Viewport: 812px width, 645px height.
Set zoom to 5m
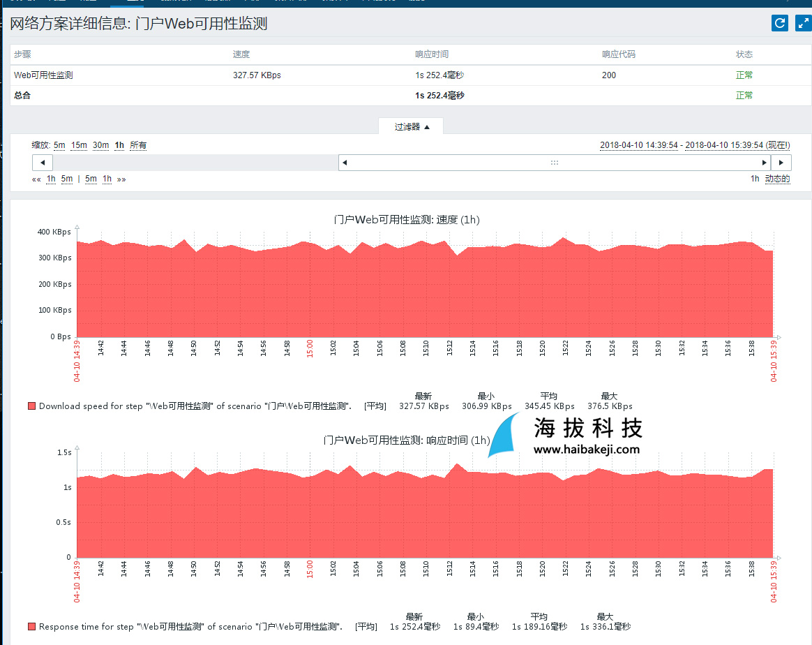(x=59, y=145)
